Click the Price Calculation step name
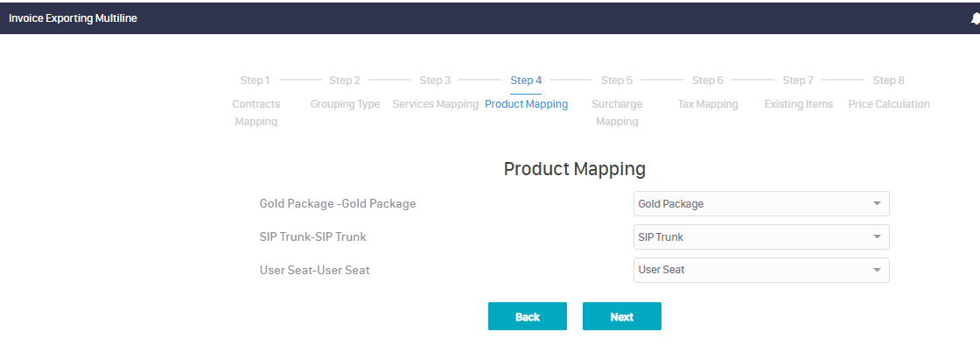 (x=888, y=104)
